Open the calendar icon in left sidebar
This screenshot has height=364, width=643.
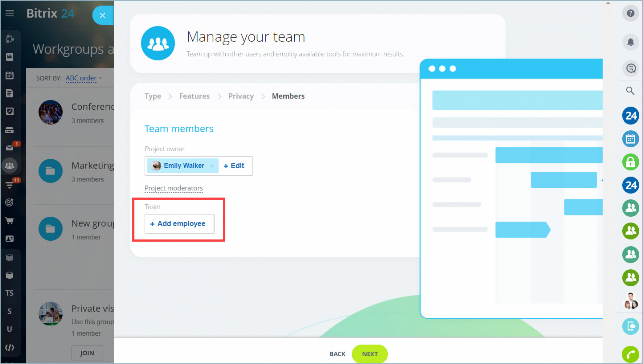[9, 75]
